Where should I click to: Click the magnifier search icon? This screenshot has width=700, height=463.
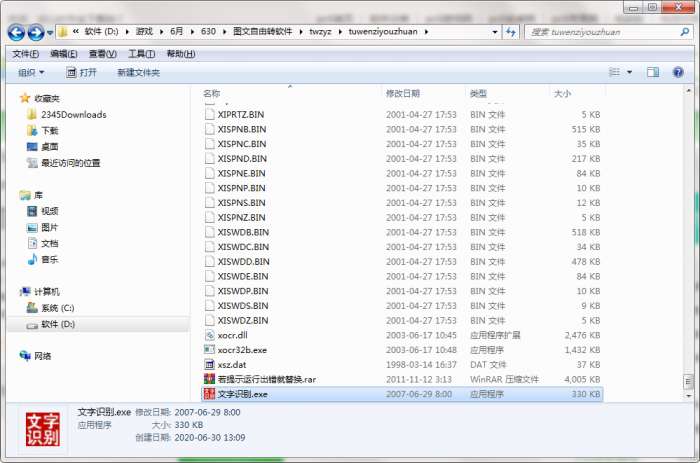point(684,32)
